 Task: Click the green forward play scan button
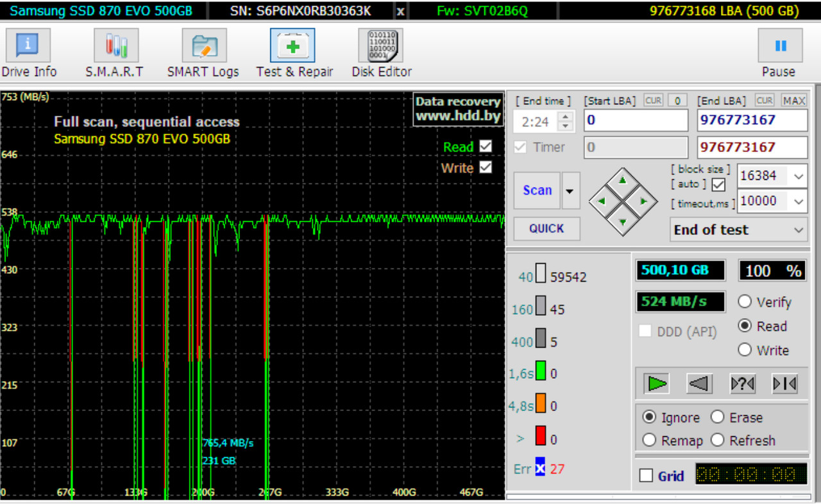(657, 383)
